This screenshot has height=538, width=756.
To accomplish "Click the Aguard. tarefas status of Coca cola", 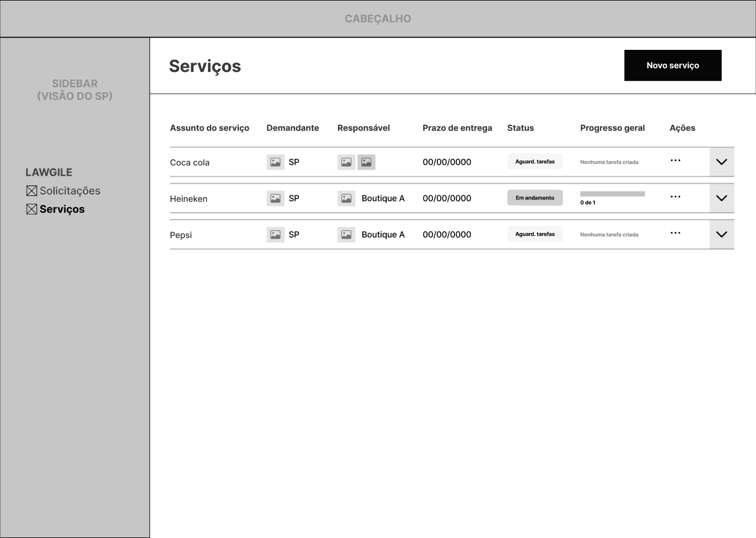I will point(535,162).
